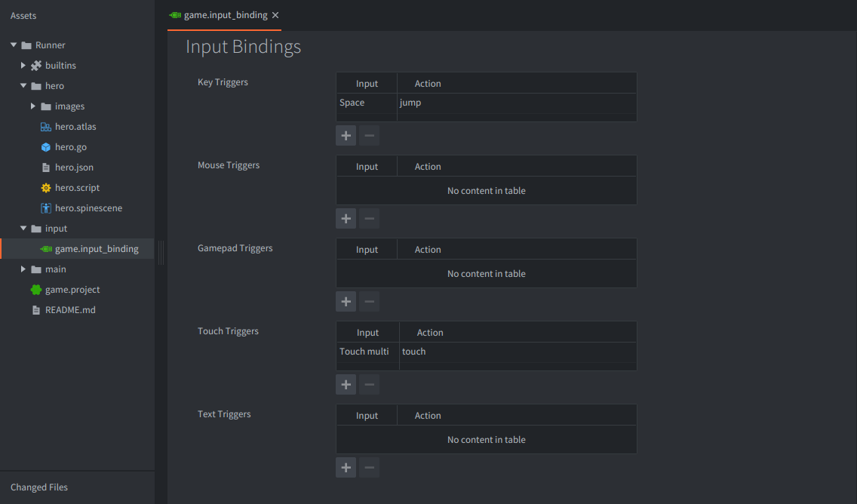Image resolution: width=857 pixels, height=504 pixels.
Task: Expand the builtins folder
Action: [x=23, y=65]
